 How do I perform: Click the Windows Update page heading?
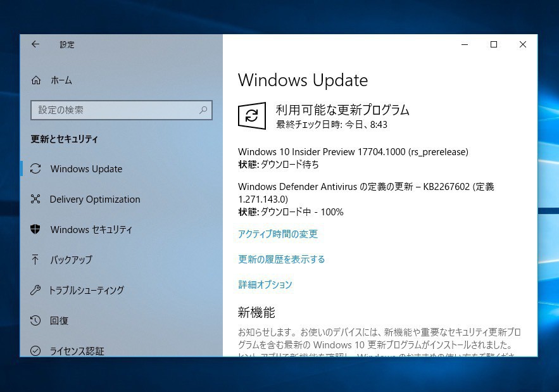[303, 80]
